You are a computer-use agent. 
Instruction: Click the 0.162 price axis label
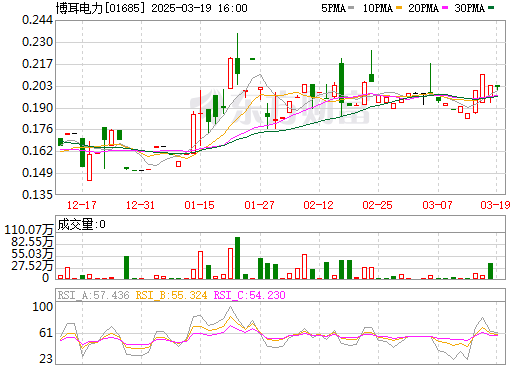tap(37, 151)
